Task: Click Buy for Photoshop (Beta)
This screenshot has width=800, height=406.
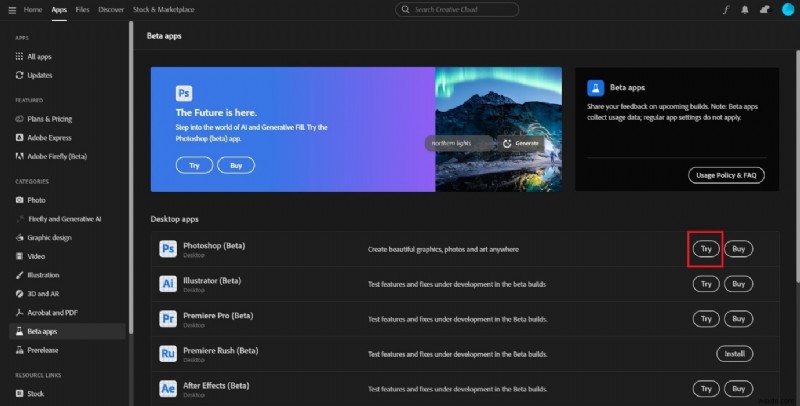Action: pos(738,249)
